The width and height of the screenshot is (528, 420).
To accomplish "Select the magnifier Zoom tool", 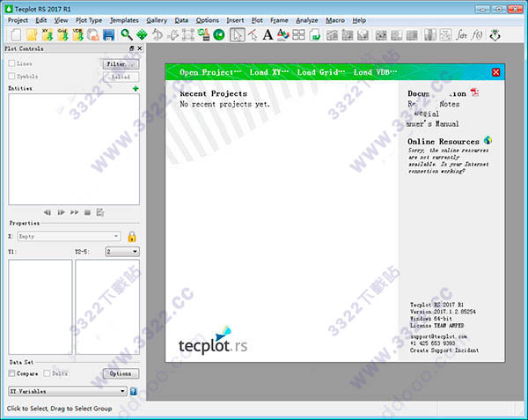I will pyautogui.click(x=126, y=34).
